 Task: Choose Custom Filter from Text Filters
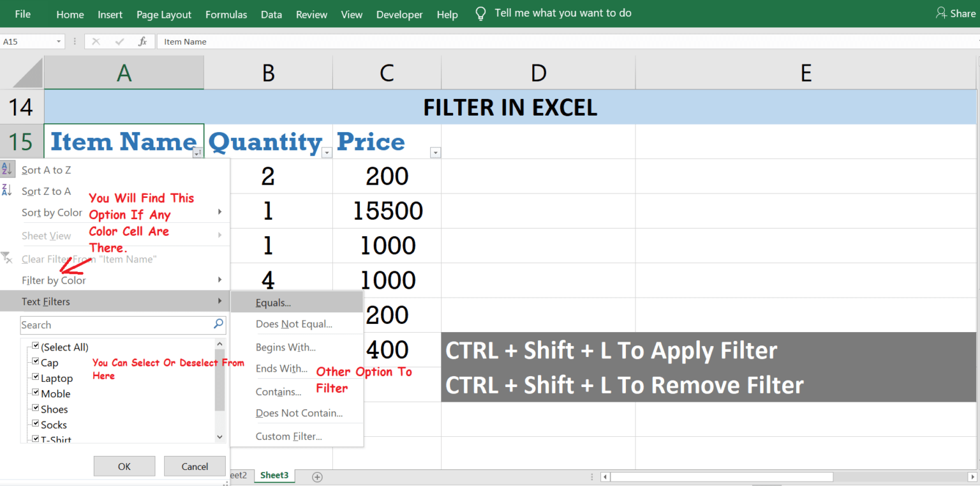(x=288, y=436)
